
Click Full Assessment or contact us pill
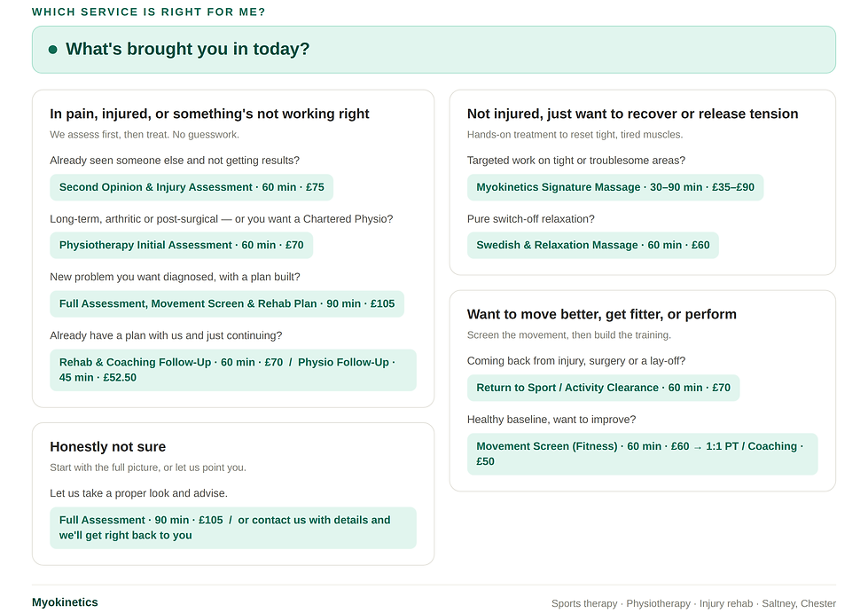pyautogui.click(x=233, y=528)
